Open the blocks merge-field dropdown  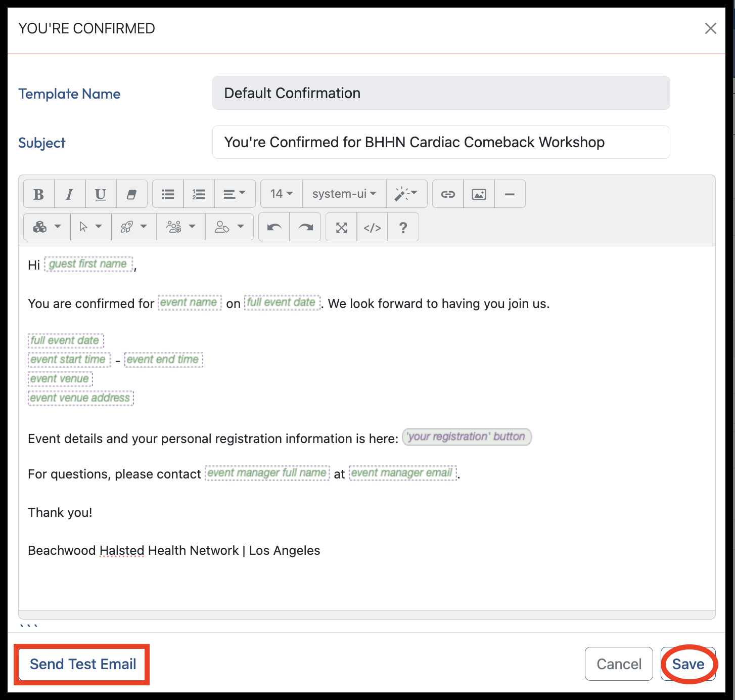(47, 227)
